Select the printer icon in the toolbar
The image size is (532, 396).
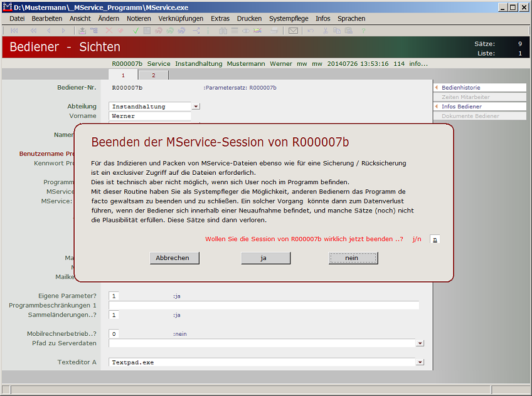(x=273, y=29)
